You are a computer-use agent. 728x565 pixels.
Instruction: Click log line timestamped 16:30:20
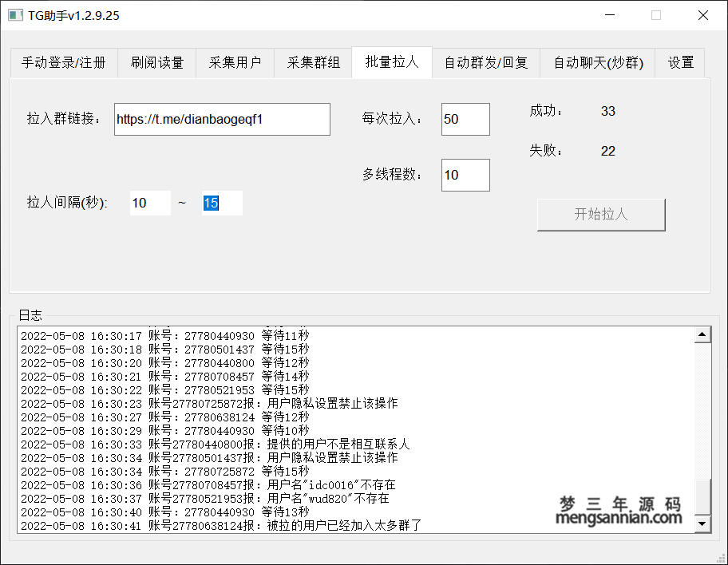click(x=164, y=362)
